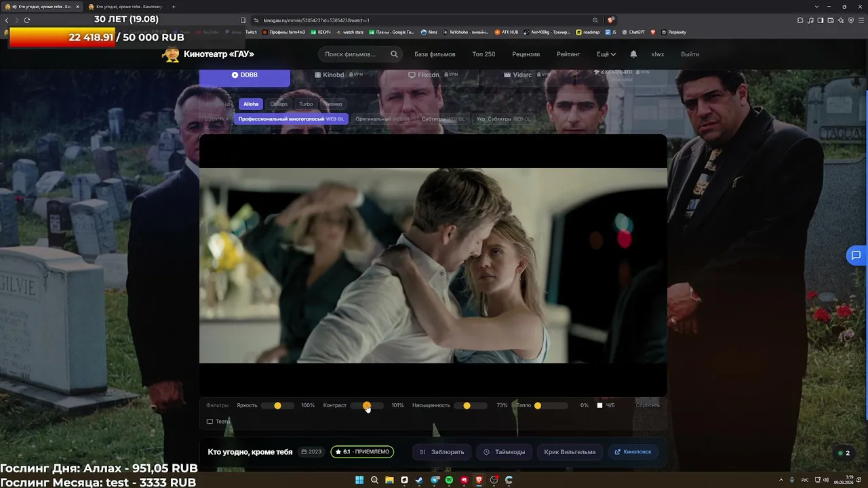Open Топ 250 in the header menu
Viewport: 868px width, 488px height.
click(x=484, y=54)
